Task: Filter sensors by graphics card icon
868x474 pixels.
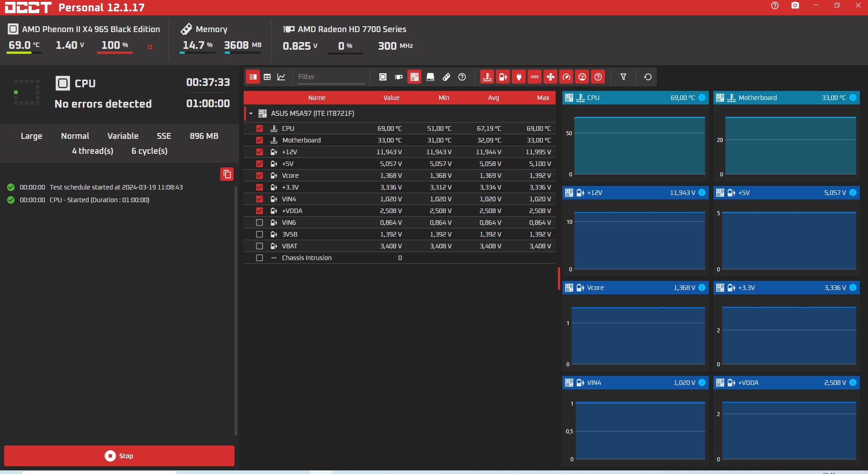Action: 399,77
